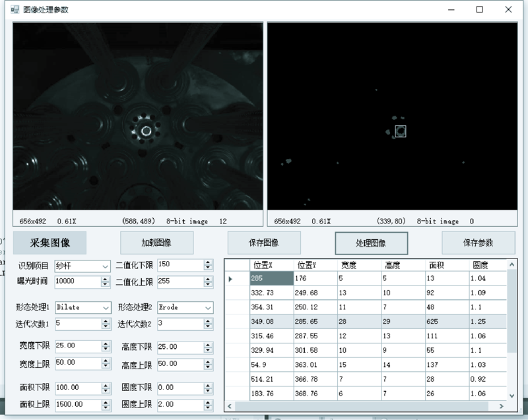Open the 识别项目 dropdown showing 纱杆
528x420 pixels.
click(x=82, y=266)
